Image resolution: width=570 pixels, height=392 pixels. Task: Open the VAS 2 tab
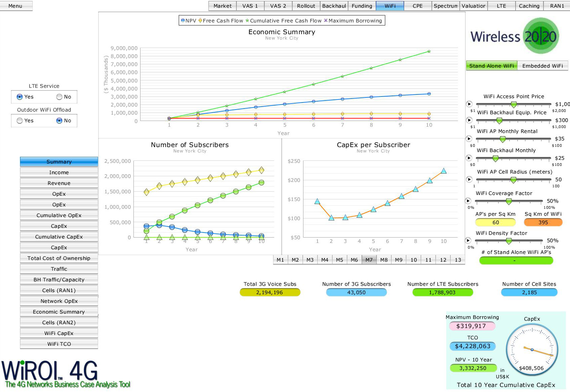[278, 6]
